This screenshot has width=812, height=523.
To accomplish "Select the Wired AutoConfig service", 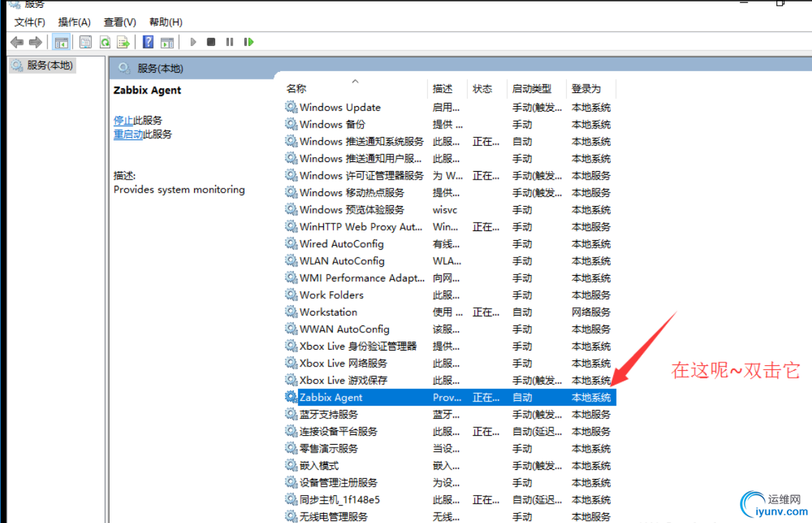I will tap(450, 244).
